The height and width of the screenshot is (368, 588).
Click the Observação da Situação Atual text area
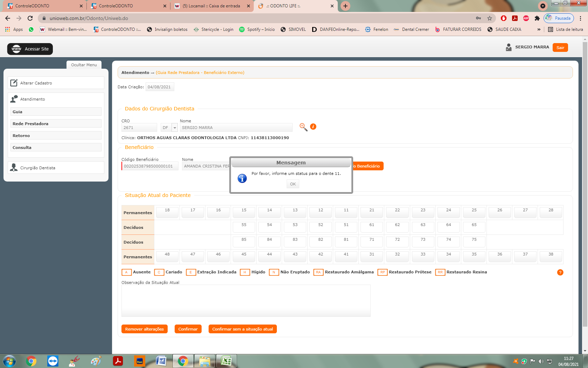click(x=246, y=301)
